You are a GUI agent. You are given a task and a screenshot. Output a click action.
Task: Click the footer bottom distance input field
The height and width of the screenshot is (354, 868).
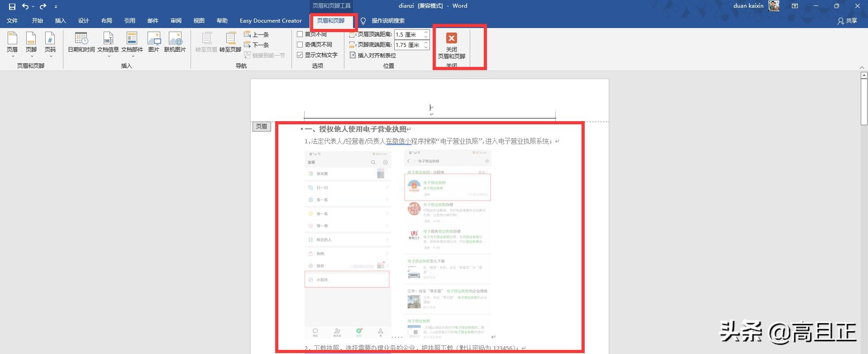(x=408, y=45)
